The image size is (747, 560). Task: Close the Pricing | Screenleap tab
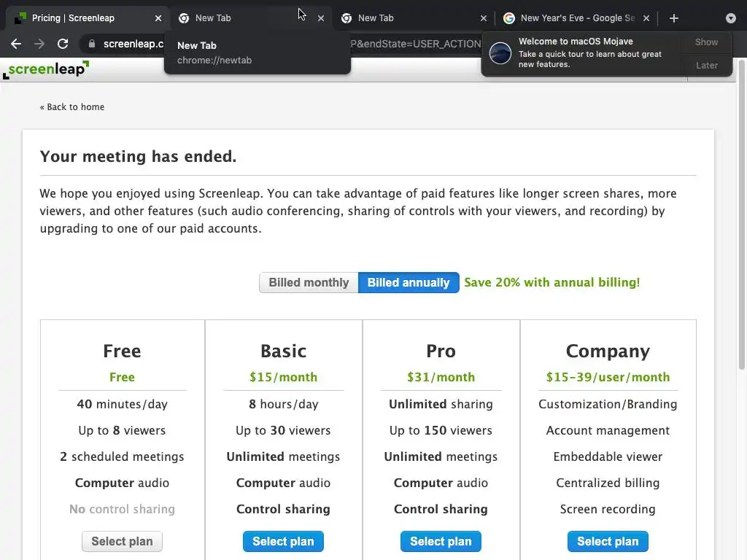coord(158,18)
